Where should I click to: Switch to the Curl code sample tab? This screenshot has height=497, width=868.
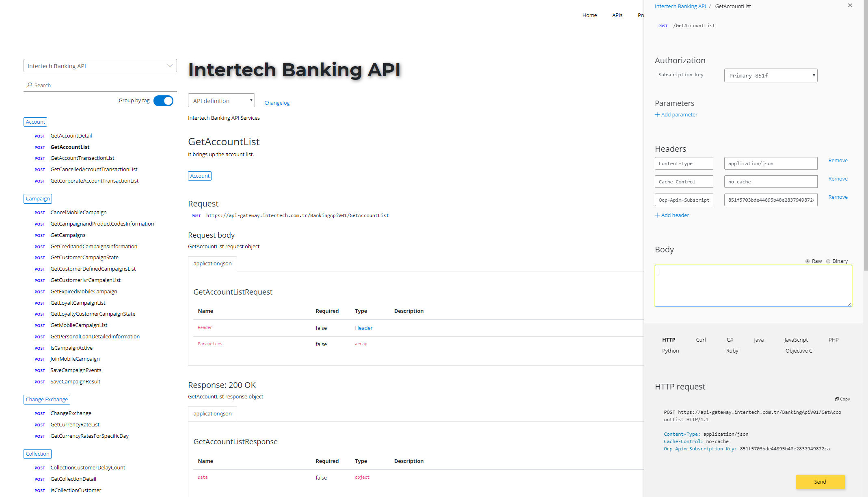(701, 340)
